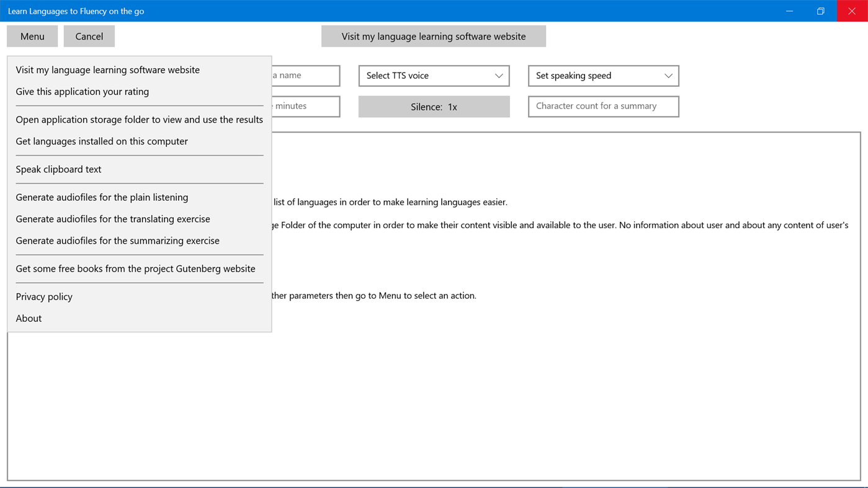Screen dimensions: 868x488
Task: Click the Character count for a summary field
Action: click(603, 106)
